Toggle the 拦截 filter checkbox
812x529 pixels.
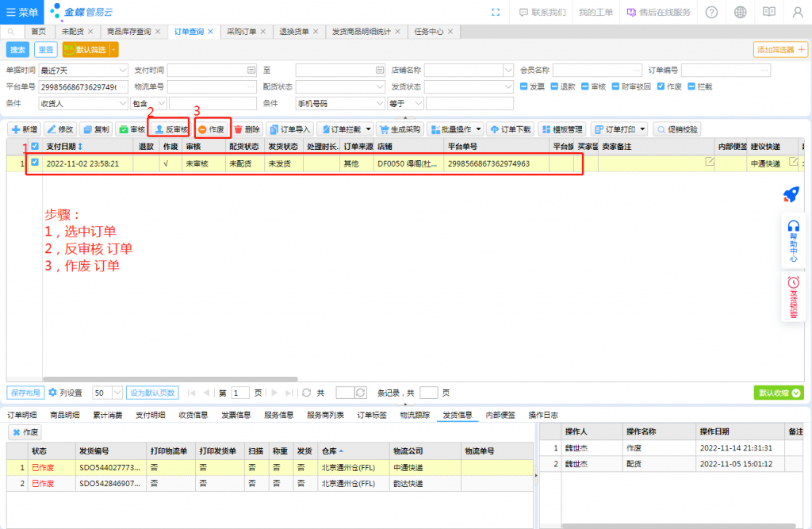point(691,86)
